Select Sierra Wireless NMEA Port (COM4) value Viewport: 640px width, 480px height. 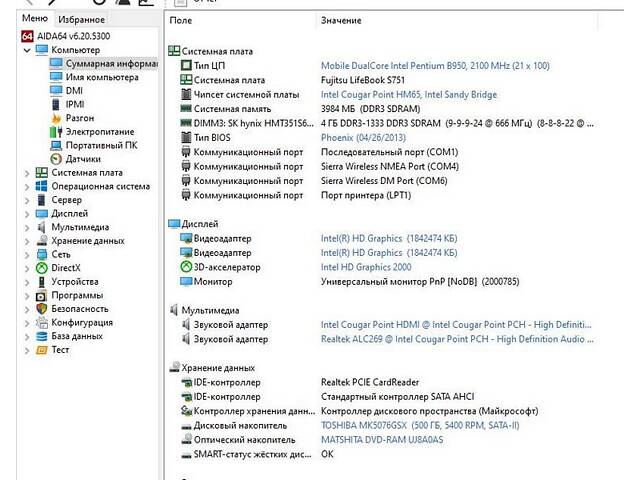[x=390, y=167]
